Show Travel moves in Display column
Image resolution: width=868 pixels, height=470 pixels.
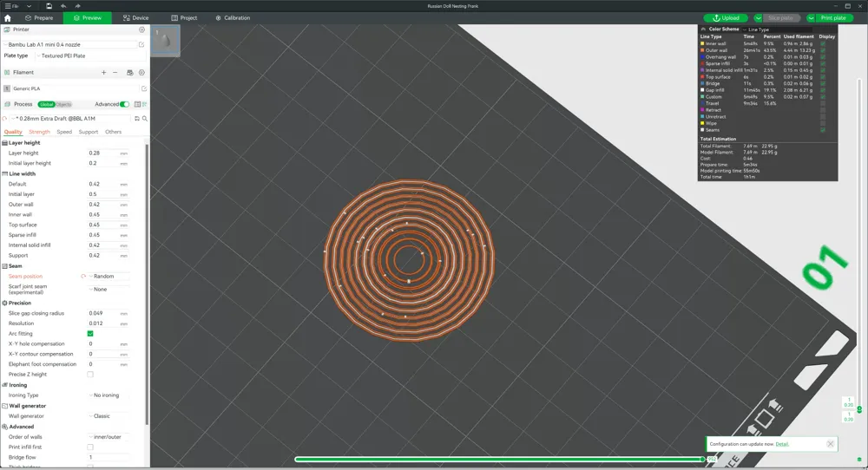[823, 103]
